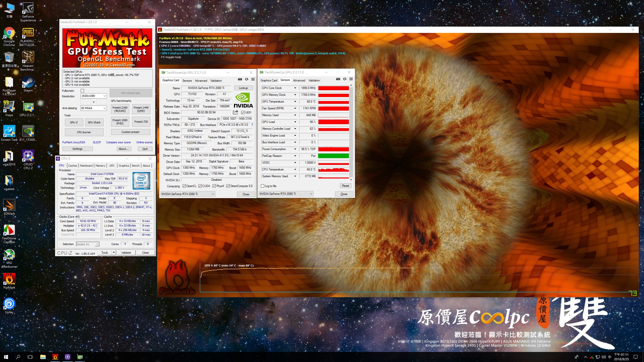The image size is (644, 362).
Task: Expand the GPU Core Clock sensor dropdown
Action: point(295,88)
